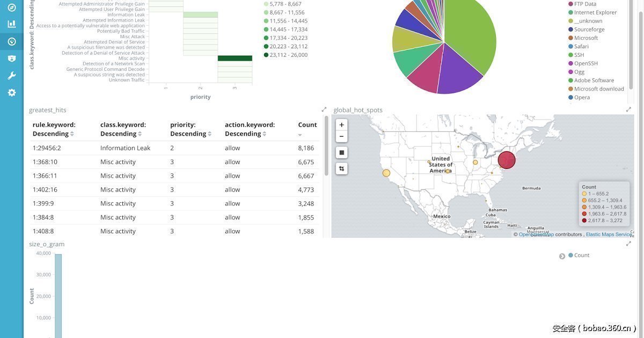Open Visualize from the bar chart sidebar icon
Viewport: 644px width, 338px height.
point(11,24)
